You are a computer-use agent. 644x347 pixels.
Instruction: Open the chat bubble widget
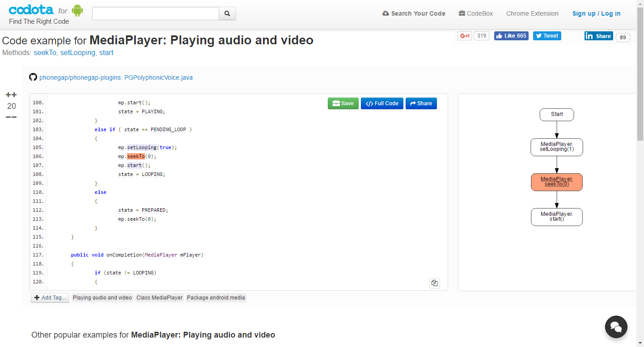[x=616, y=327]
